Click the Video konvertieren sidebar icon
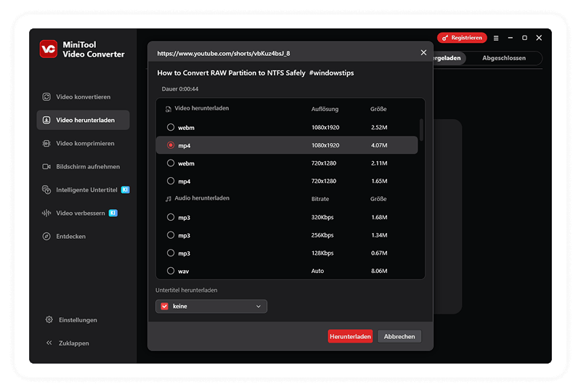 pyautogui.click(x=46, y=97)
